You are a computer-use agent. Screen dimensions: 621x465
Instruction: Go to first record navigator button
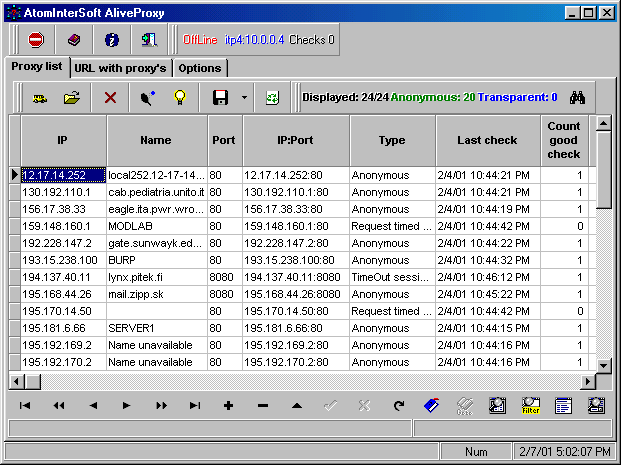(25, 405)
